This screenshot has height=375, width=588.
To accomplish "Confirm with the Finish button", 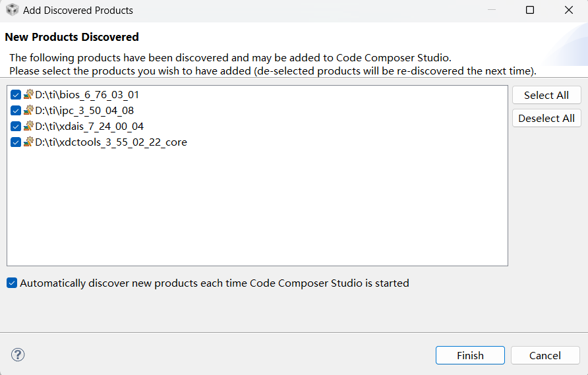I will (x=470, y=355).
